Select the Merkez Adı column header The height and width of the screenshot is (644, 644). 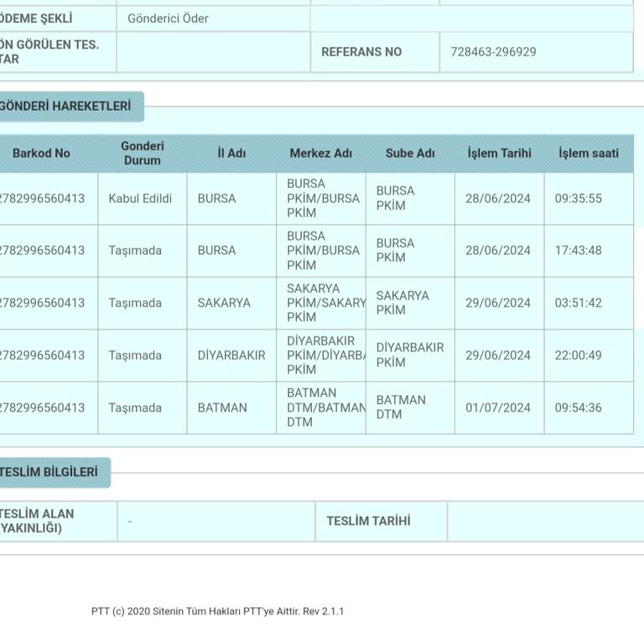click(x=320, y=153)
